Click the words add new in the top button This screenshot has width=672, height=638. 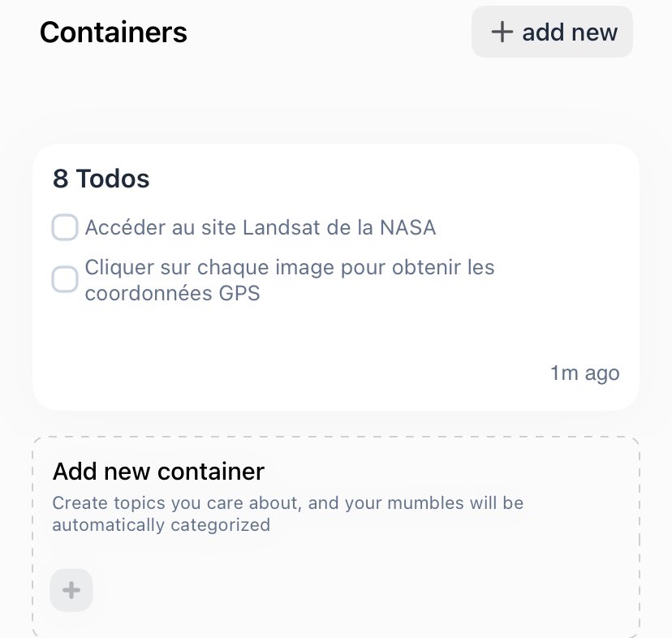pyautogui.click(x=570, y=32)
